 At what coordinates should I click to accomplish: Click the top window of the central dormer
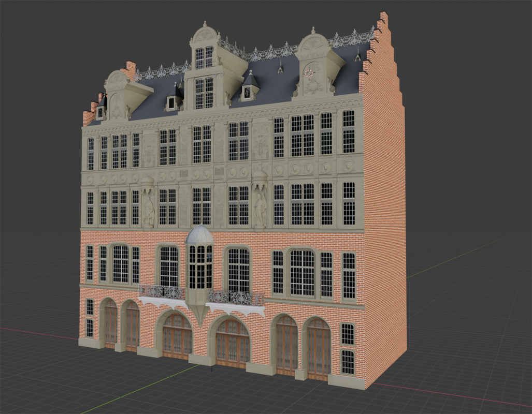[x=204, y=57]
